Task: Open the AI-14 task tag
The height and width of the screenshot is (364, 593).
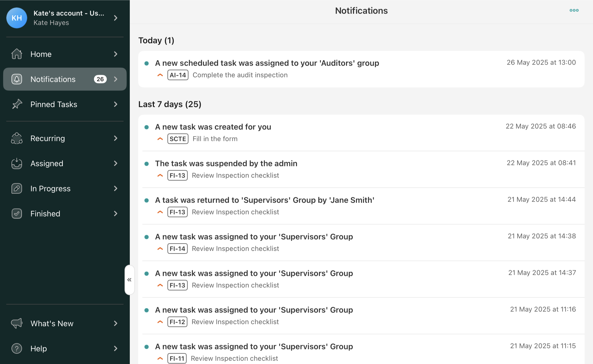Action: pyautogui.click(x=178, y=75)
